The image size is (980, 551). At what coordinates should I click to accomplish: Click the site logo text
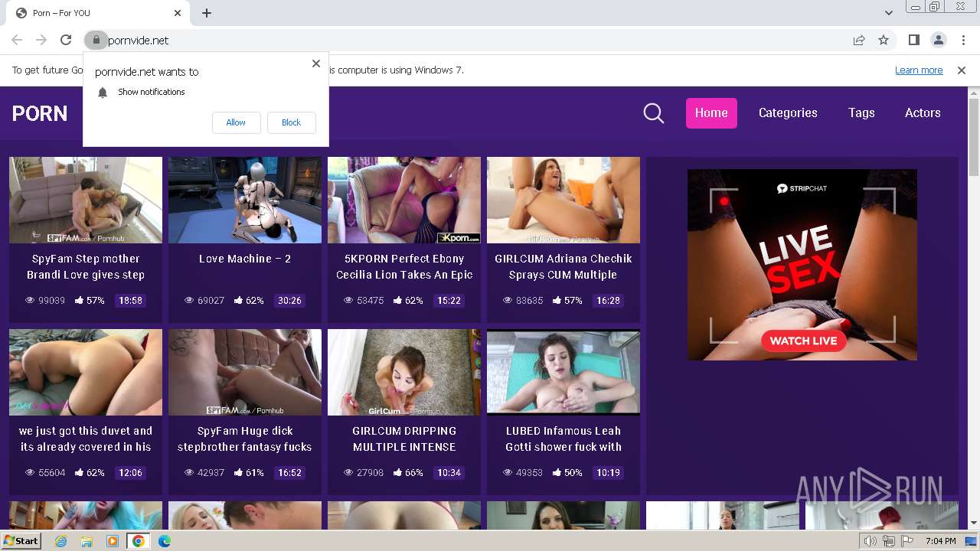(40, 113)
